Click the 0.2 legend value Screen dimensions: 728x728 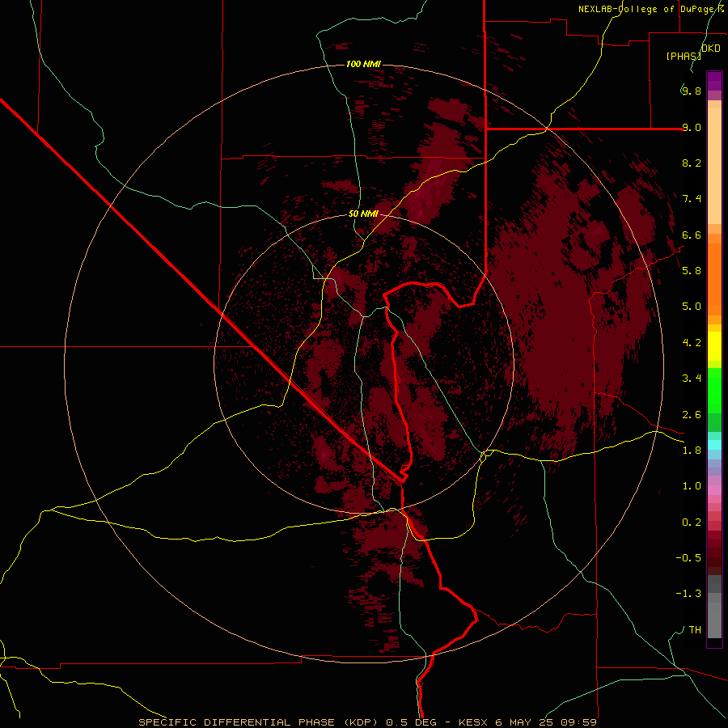point(692,523)
